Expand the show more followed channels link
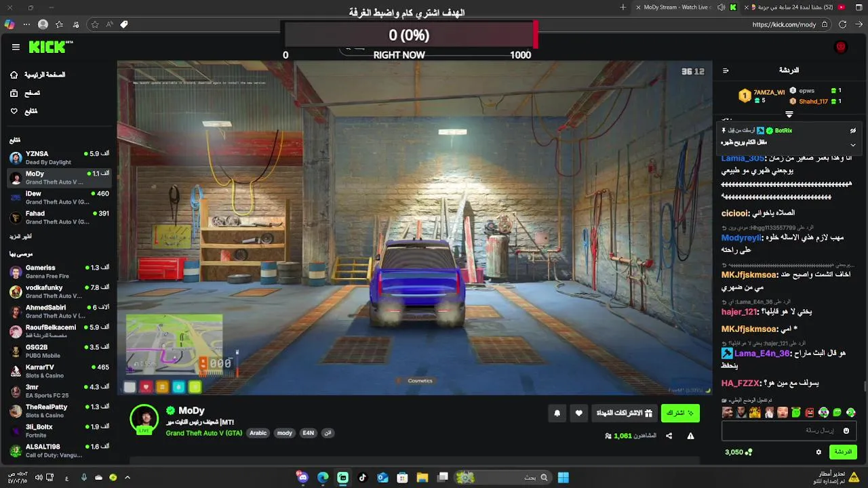The height and width of the screenshot is (488, 868). click(20, 237)
